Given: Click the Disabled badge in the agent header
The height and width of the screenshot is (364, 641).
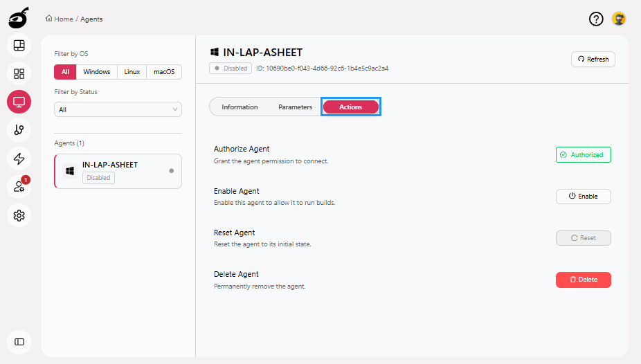Looking at the screenshot, I should [231, 69].
